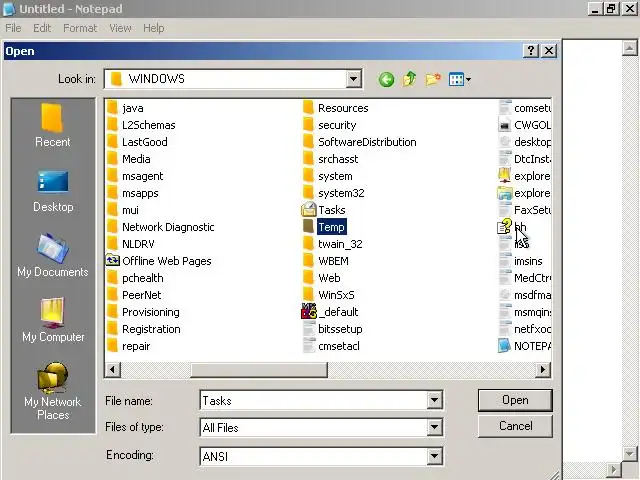Screen dimensions: 640x480
Task: Select the cmsetacl file
Action: click(331, 346)
